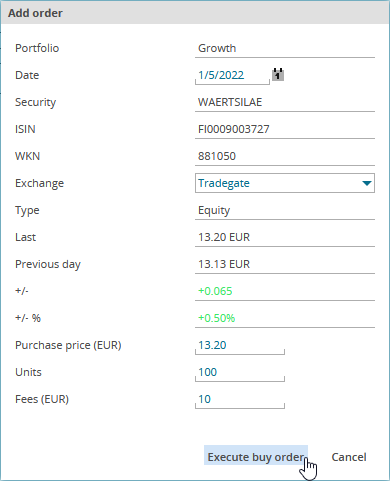Open the calendar date picker icon
This screenshot has height=481, width=390.
click(x=278, y=74)
